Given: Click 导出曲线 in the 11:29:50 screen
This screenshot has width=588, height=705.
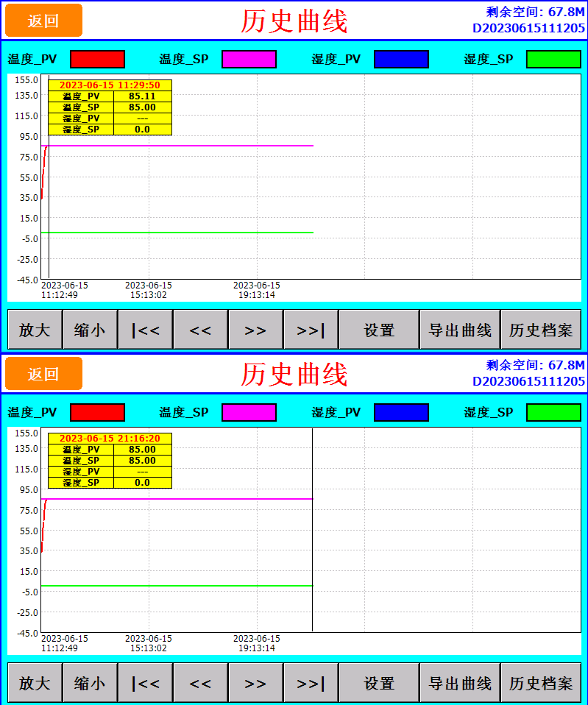Looking at the screenshot, I should [460, 330].
